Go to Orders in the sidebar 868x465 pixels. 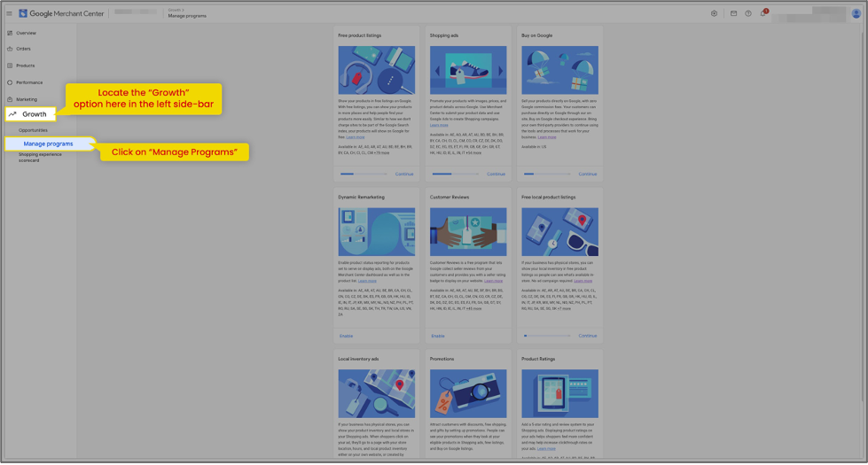coord(23,49)
